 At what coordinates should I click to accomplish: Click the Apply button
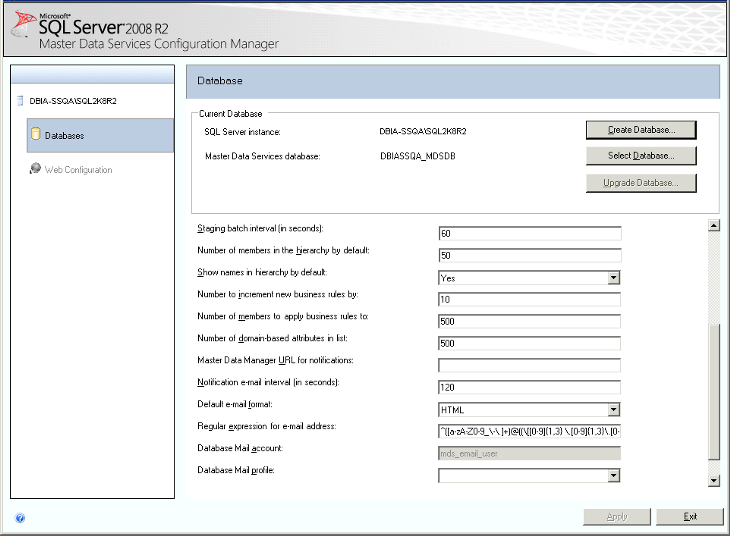tap(617, 516)
